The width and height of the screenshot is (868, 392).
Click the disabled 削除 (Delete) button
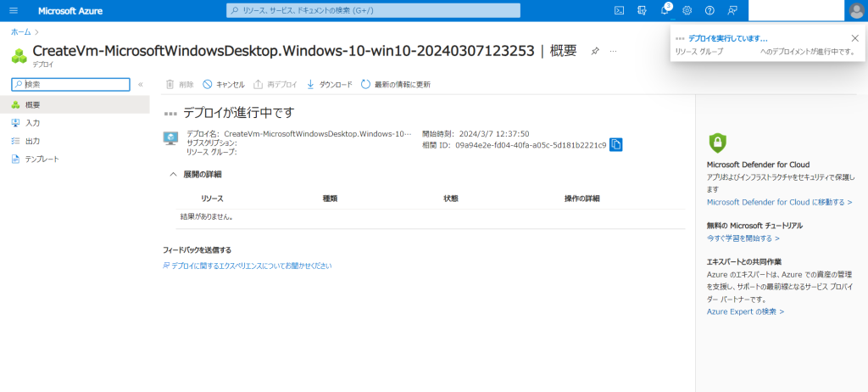(180, 84)
